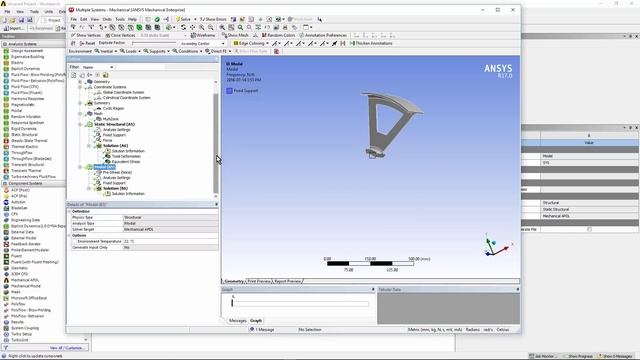This screenshot has width=640, height=360.
Task: Open the Assembly Center dropdown
Action: pyautogui.click(x=203, y=43)
